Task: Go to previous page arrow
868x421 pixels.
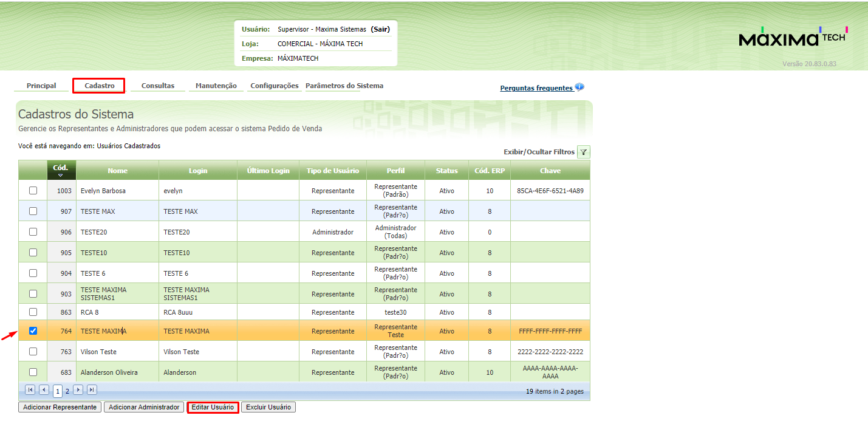Action: pos(44,390)
